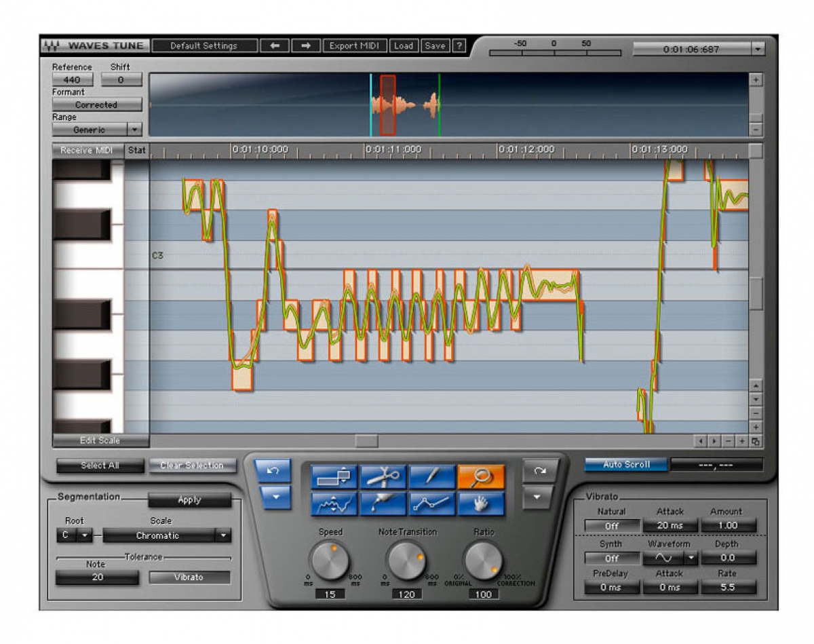
Task: Click Export MIDI
Action: 354,46
